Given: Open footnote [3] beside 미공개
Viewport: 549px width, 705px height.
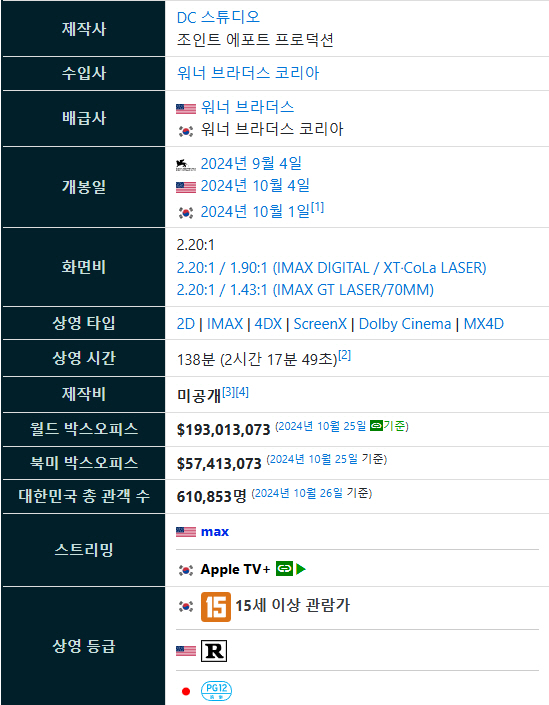Looking at the screenshot, I should 229,392.
